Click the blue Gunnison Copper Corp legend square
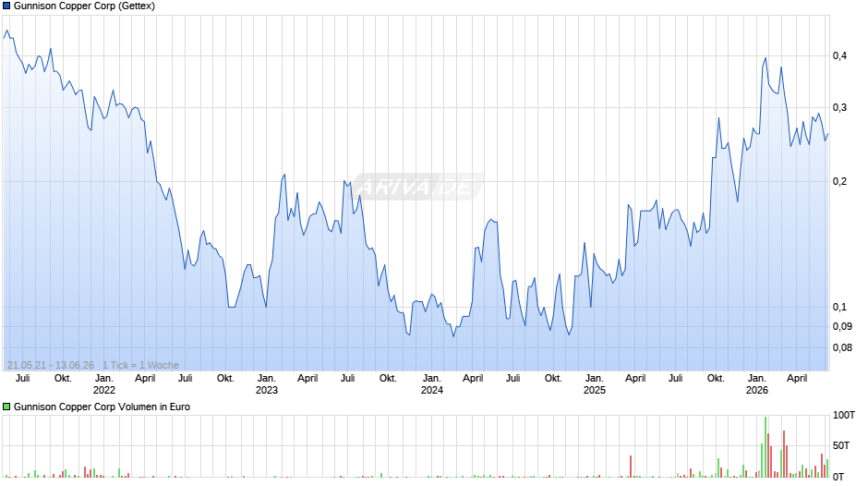Viewport: 868px width, 486px height. [6, 6]
